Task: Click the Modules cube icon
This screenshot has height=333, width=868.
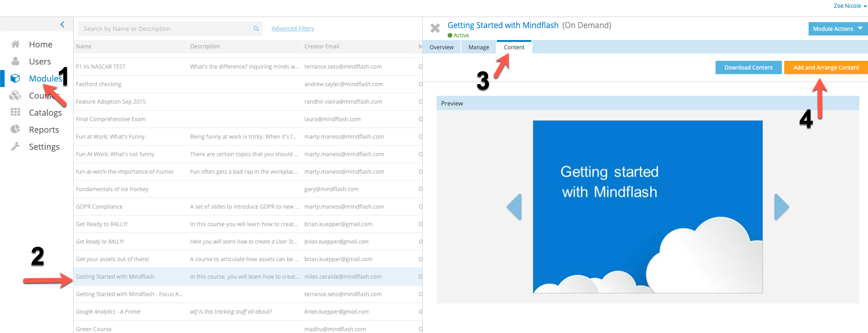Action: pos(15,78)
